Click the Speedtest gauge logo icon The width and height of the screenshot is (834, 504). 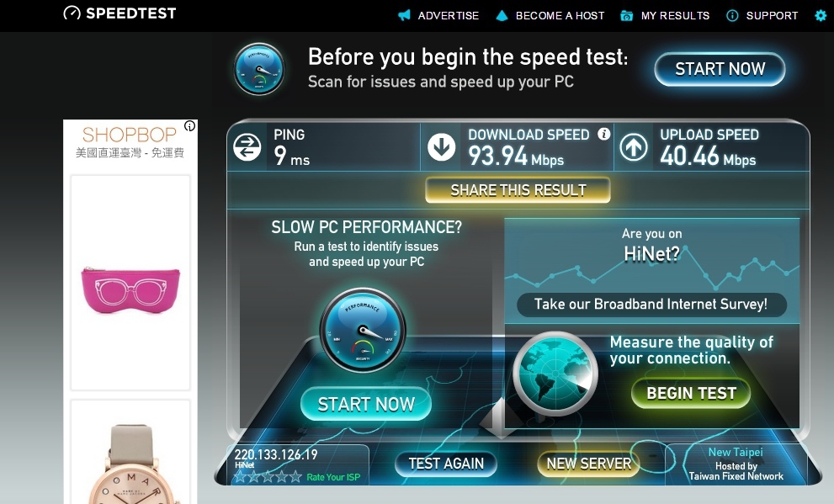(72, 13)
